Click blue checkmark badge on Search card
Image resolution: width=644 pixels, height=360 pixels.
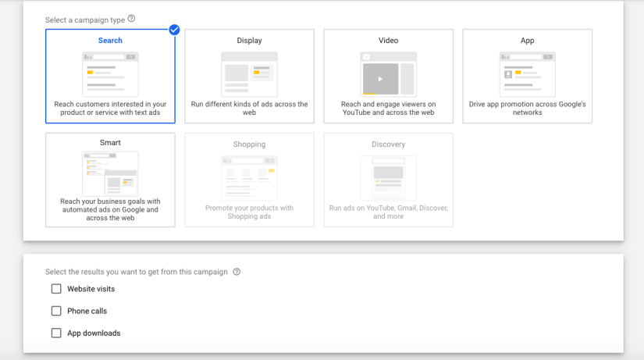click(x=174, y=30)
